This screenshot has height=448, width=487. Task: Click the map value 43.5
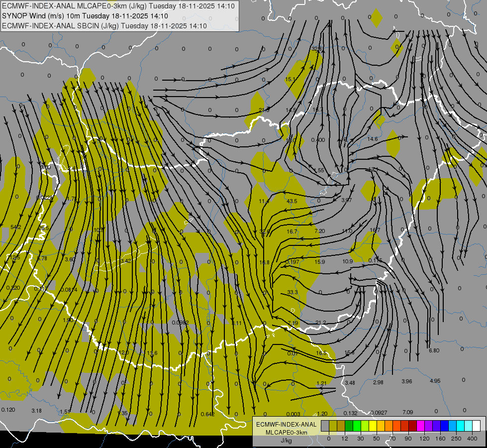click(292, 201)
